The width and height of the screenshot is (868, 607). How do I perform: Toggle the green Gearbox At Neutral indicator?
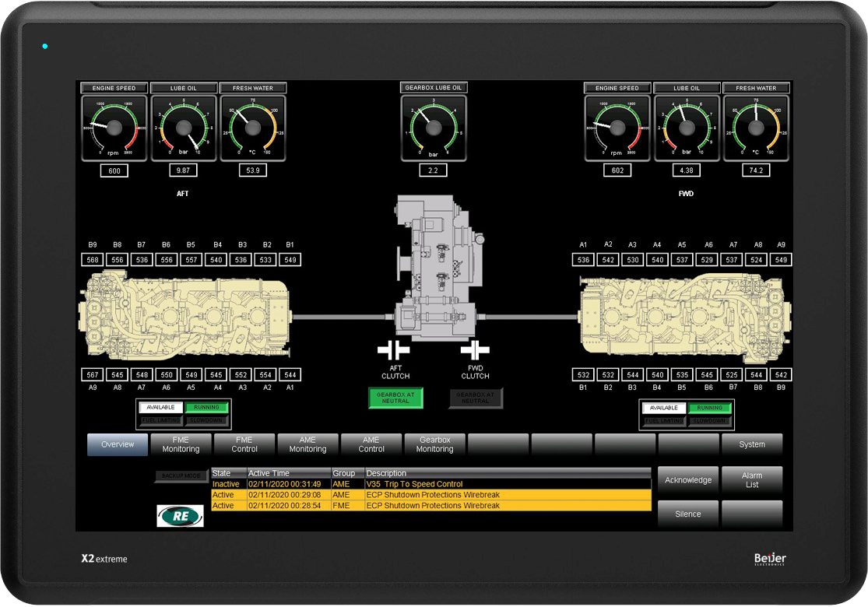click(x=395, y=398)
